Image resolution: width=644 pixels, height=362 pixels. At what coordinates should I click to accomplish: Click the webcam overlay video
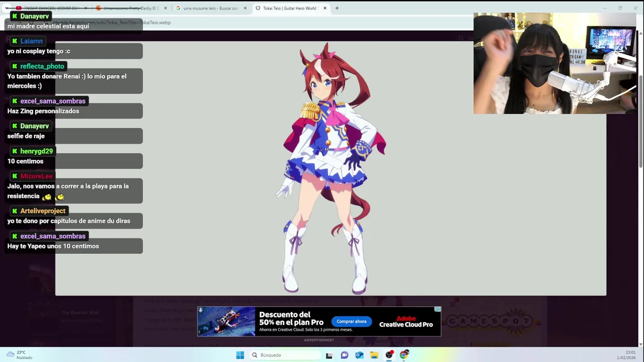(554, 63)
